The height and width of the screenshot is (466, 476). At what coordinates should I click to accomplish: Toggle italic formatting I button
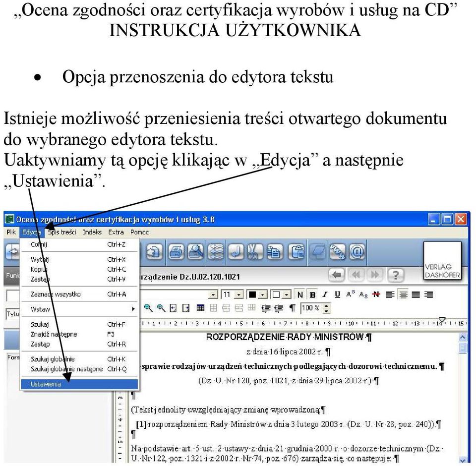point(325,294)
